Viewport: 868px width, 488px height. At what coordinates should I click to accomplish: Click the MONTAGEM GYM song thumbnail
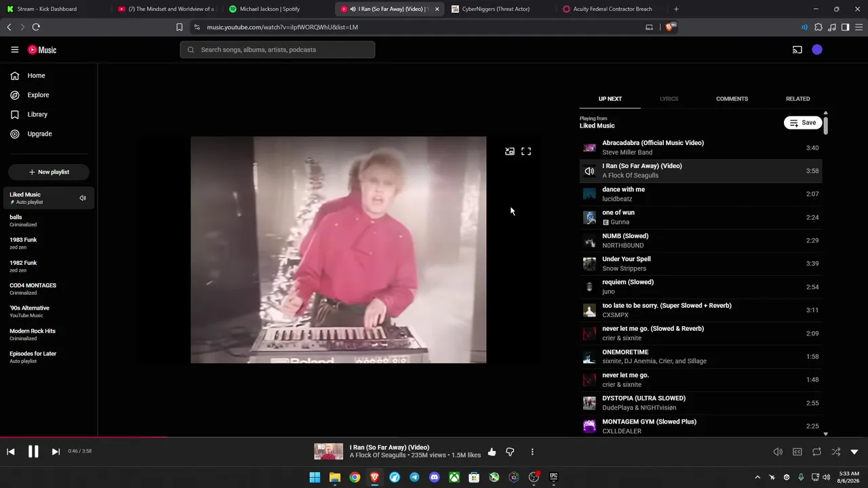589,426
